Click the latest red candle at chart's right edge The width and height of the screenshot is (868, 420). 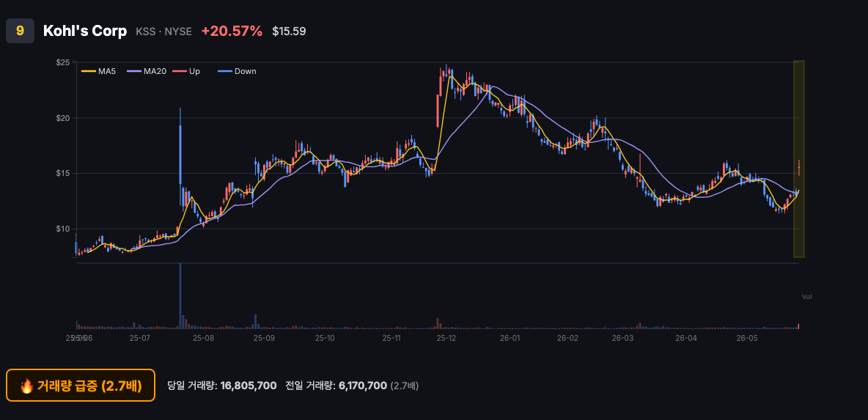click(x=799, y=168)
